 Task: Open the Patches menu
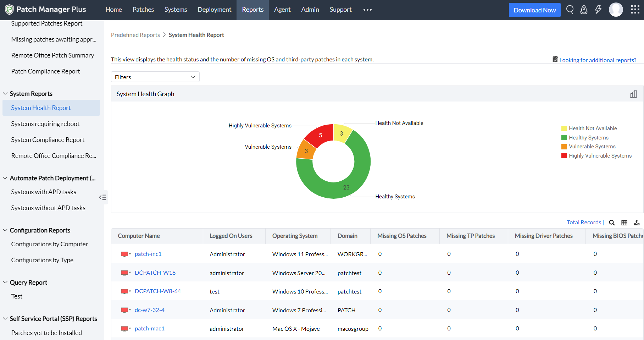click(x=143, y=10)
